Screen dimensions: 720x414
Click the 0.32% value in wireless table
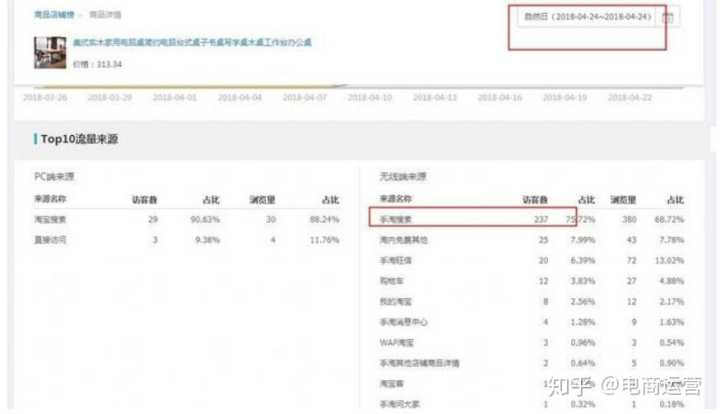pyautogui.click(x=583, y=404)
